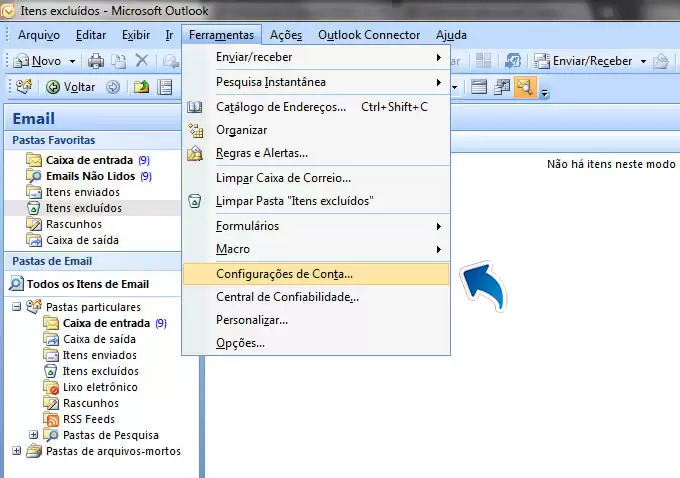This screenshot has height=478, width=680.
Task: Click the forward arrow next to Voltar
Action: tap(113, 87)
